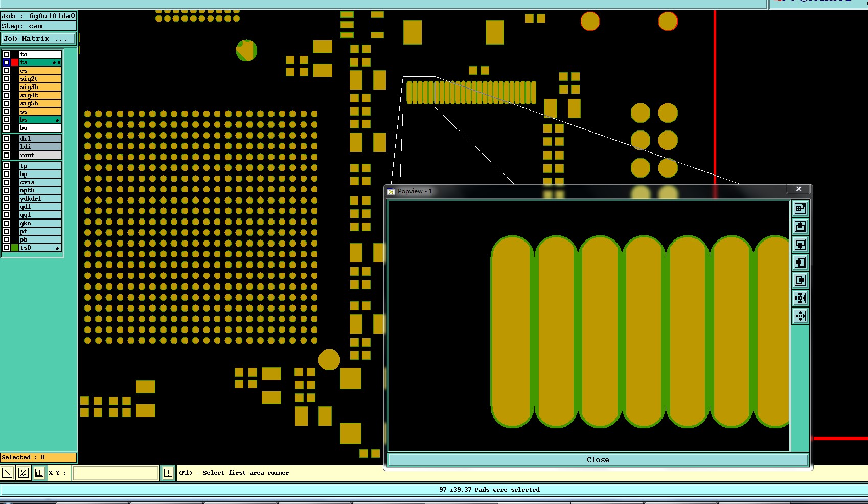Select the pt layer row
The width and height of the screenshot is (868, 504).
tap(40, 231)
